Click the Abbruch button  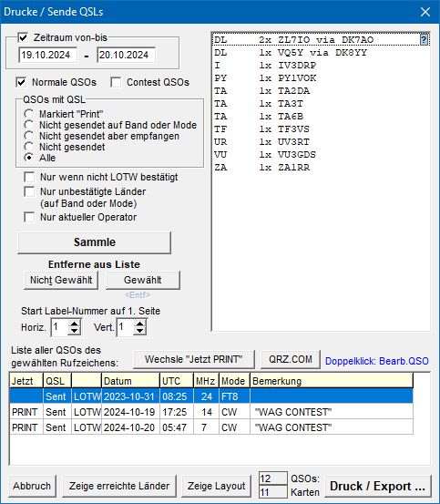[32, 486]
